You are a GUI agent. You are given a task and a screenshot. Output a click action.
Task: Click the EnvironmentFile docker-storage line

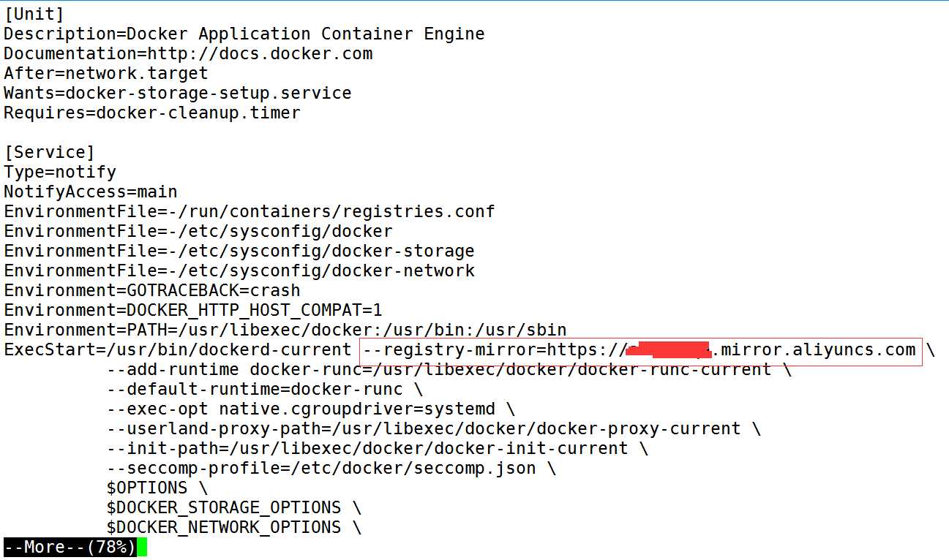[239, 251]
